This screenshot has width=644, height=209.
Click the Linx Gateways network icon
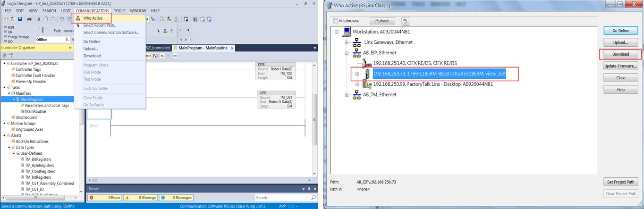pos(357,42)
